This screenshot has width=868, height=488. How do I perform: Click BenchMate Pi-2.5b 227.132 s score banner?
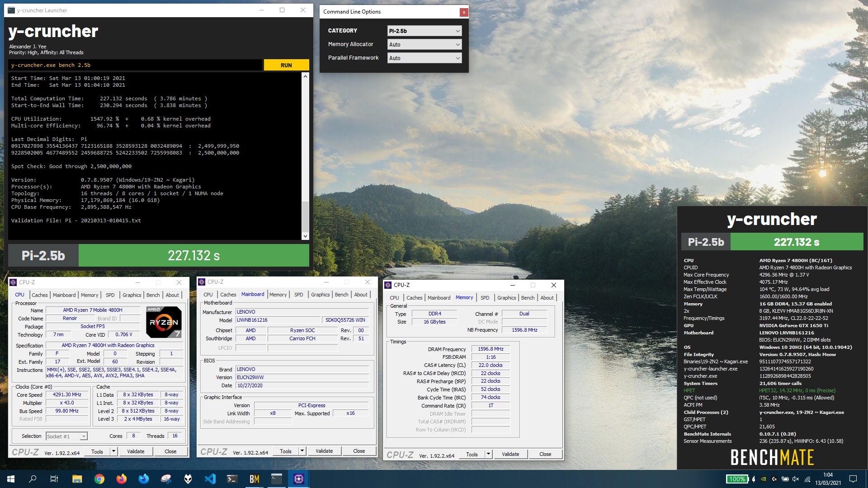click(772, 242)
